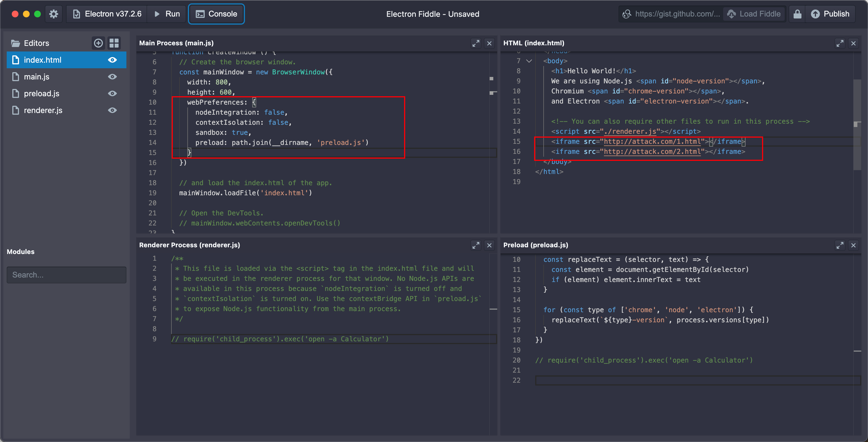Close the Renderer Process (renderer.js) panel
868x442 pixels.
coord(489,245)
